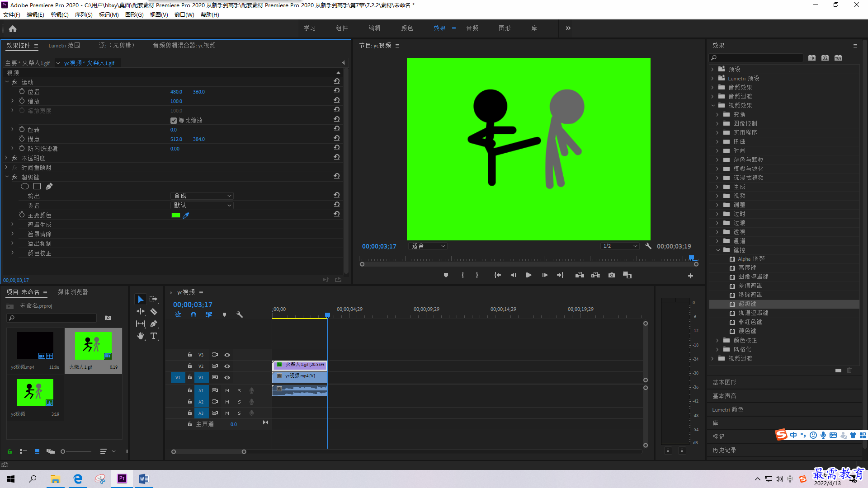Expand the Opacity effect

[x=6, y=158]
